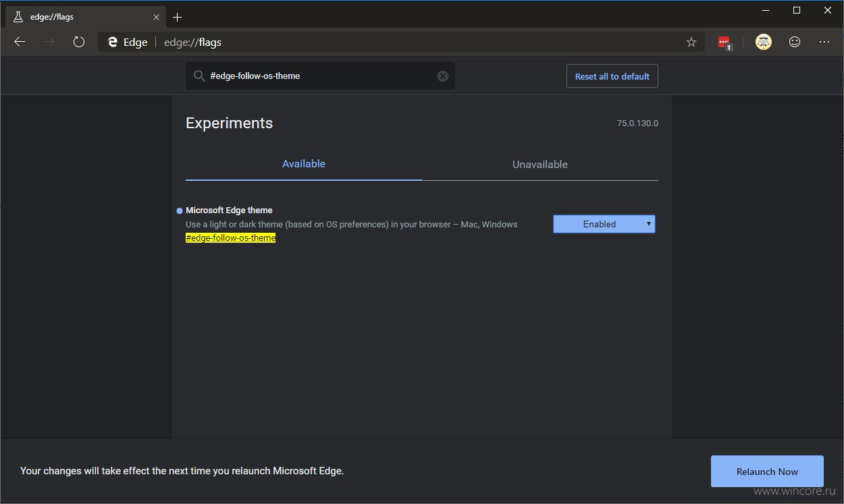Screen dimensions: 844x504
Task: Select the edge://flags browser tab
Action: coord(84,17)
